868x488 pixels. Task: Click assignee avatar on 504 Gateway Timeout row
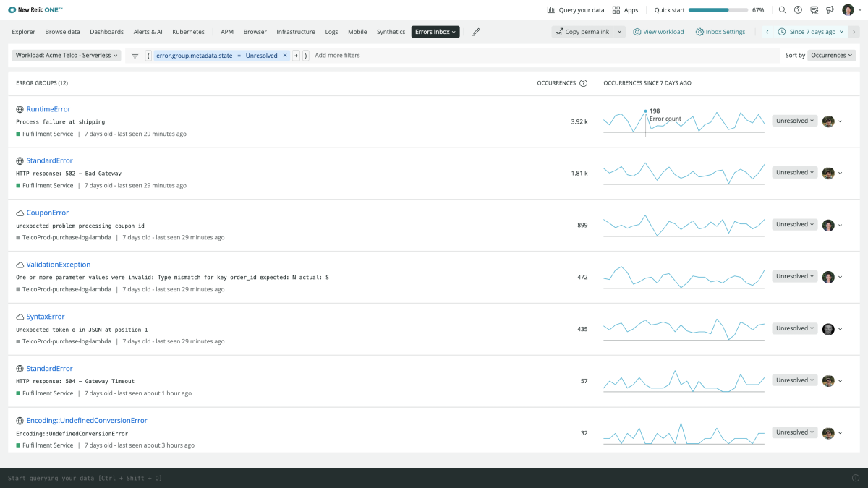(828, 380)
